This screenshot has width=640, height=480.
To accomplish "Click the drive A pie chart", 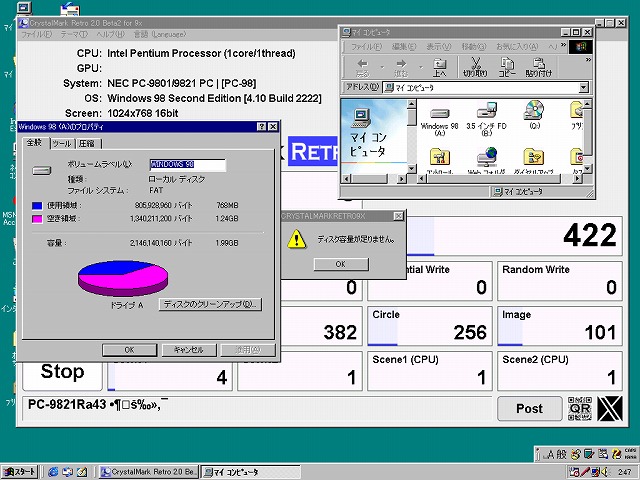I will click(x=122, y=278).
